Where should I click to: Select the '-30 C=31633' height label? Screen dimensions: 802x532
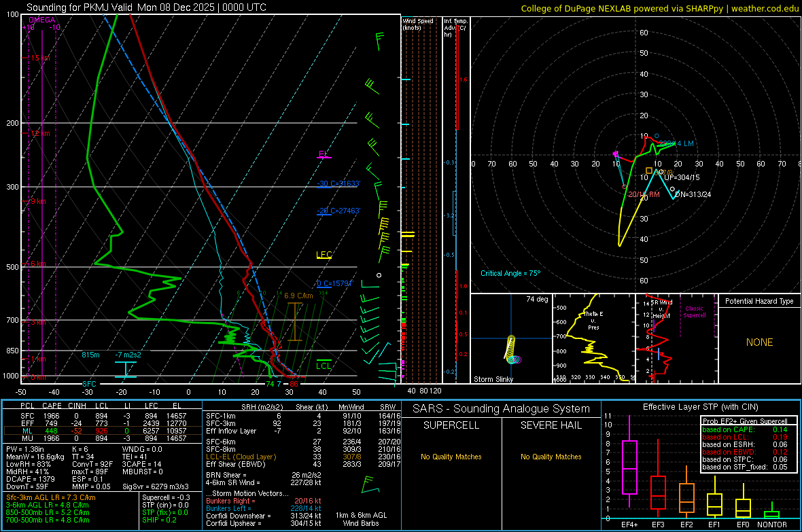[x=338, y=183]
